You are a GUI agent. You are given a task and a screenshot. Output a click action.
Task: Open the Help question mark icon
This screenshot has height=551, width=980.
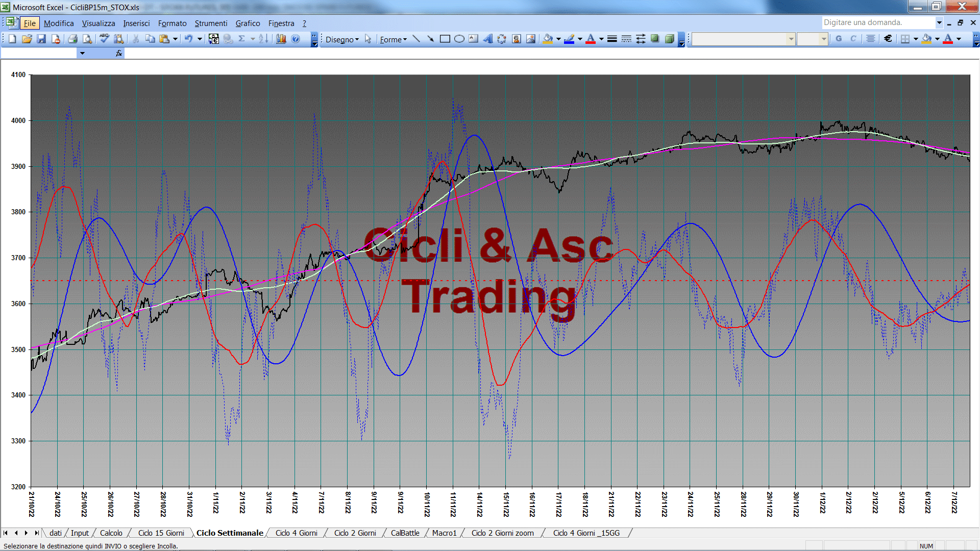point(296,39)
